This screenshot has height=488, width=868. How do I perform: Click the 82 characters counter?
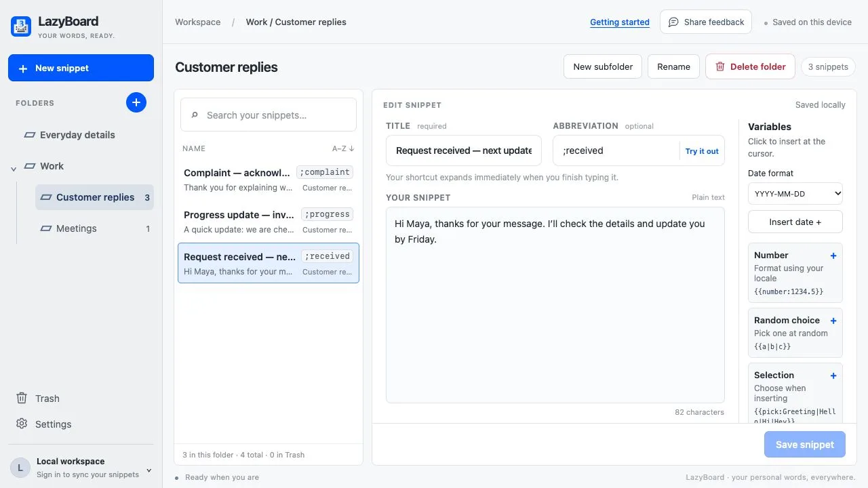699,412
